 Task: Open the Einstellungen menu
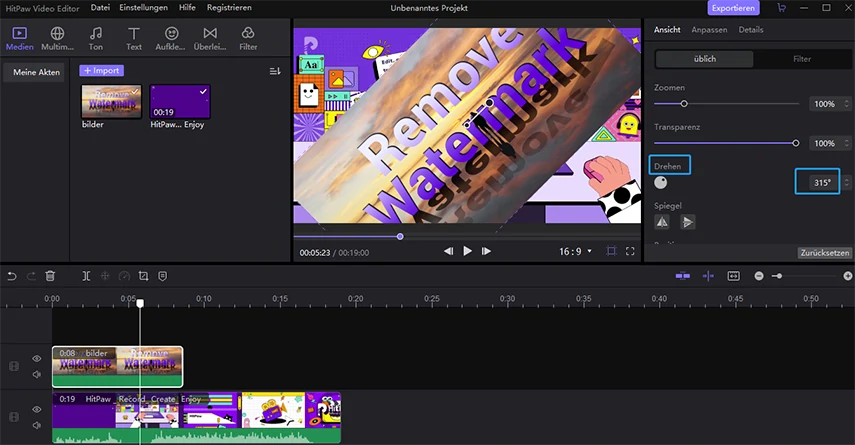coord(143,8)
